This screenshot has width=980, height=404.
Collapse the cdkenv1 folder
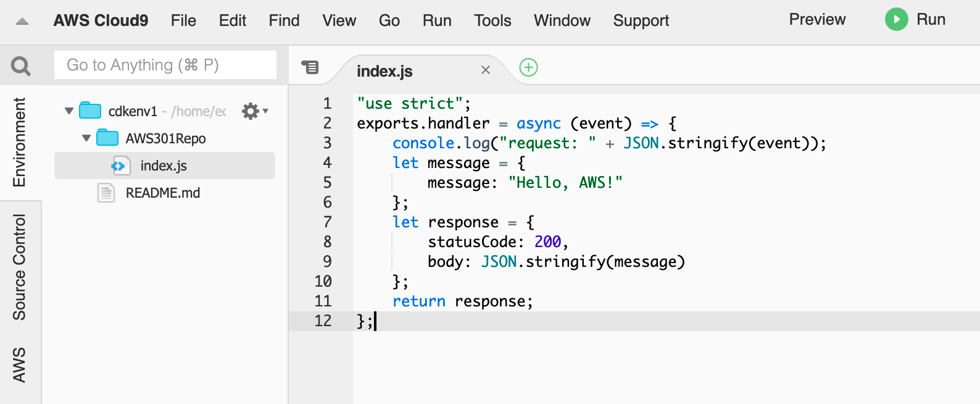[x=69, y=111]
